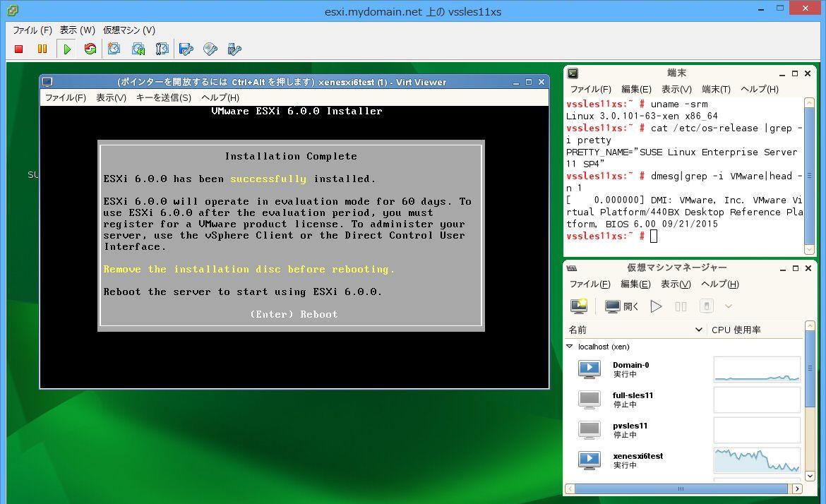Screen dimensions: 826x504
Task: Open 表示(V) menu in 仮想マシンマネージャー
Action: point(676,284)
